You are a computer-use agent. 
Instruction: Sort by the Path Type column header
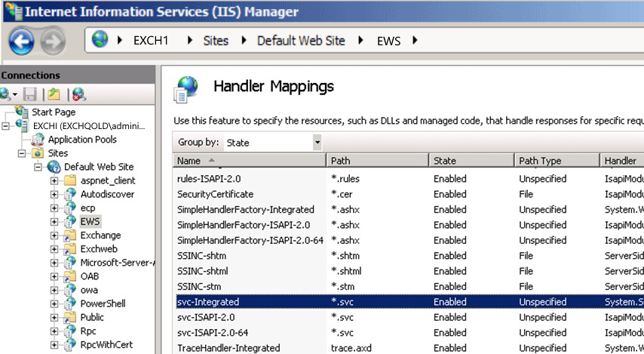point(557,160)
